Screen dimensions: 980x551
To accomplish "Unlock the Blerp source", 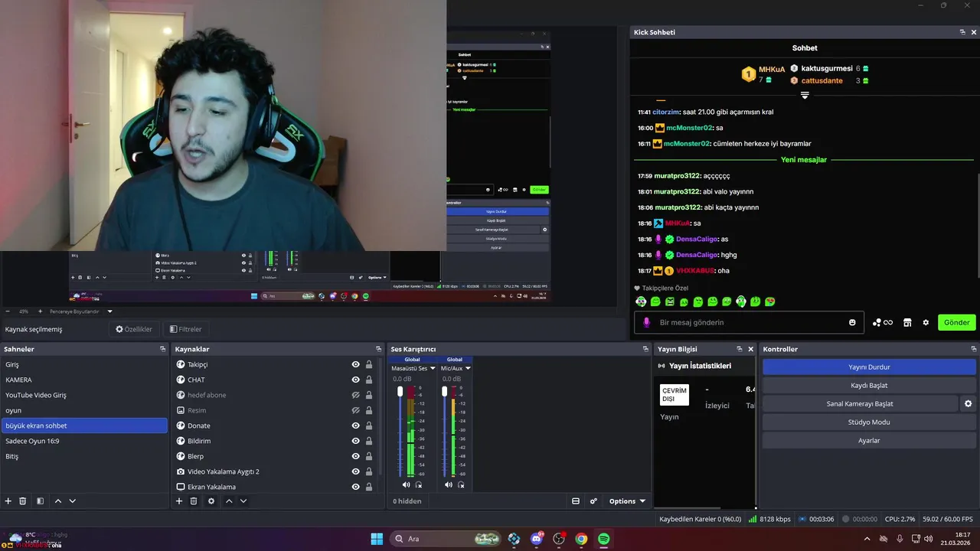I will pyautogui.click(x=369, y=456).
